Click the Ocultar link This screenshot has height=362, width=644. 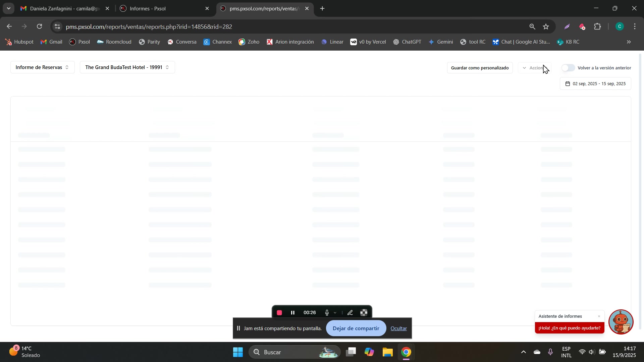[398, 328]
